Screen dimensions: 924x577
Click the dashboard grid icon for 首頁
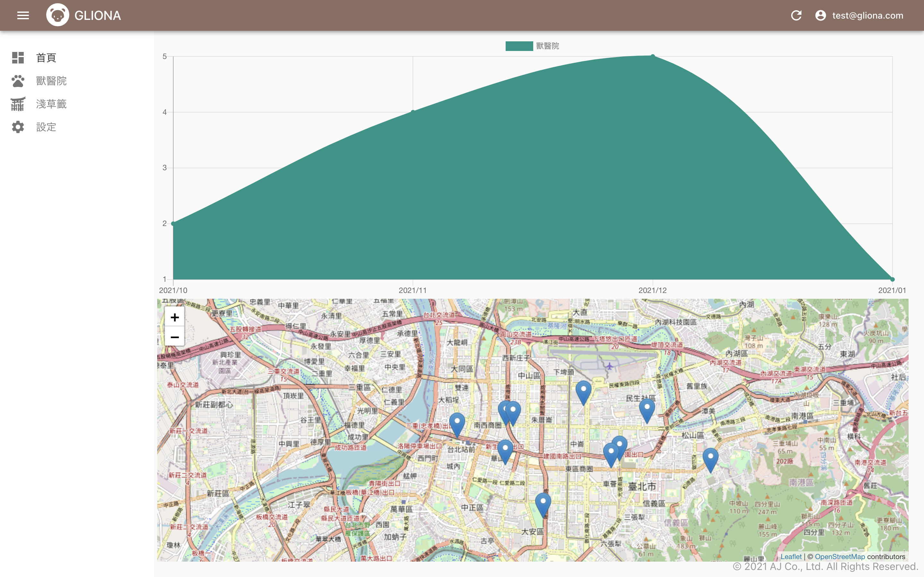tap(18, 58)
